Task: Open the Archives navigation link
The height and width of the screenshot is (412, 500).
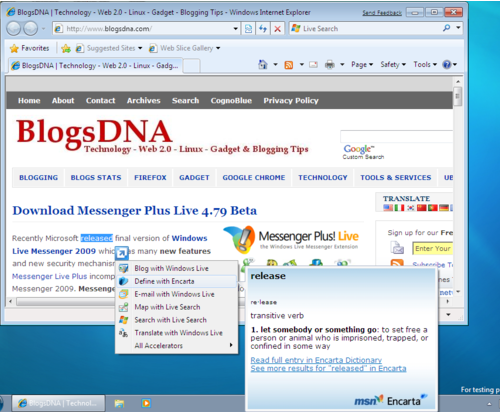Action: coord(143,101)
